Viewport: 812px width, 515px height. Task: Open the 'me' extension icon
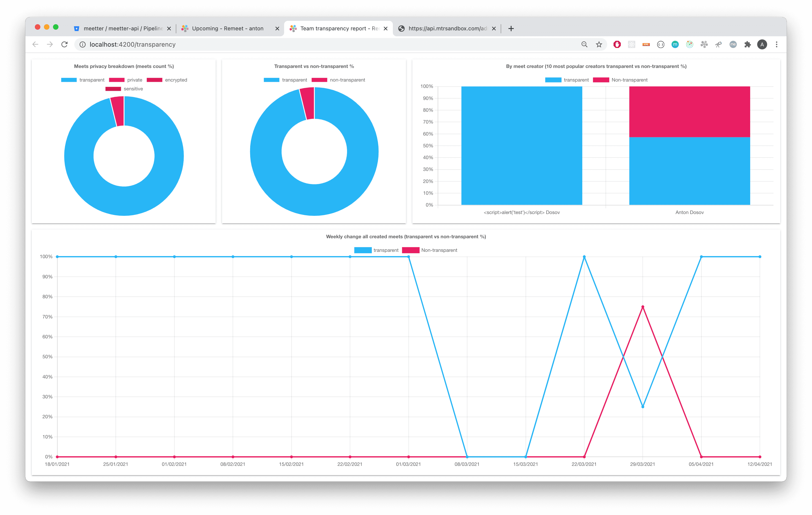733,44
